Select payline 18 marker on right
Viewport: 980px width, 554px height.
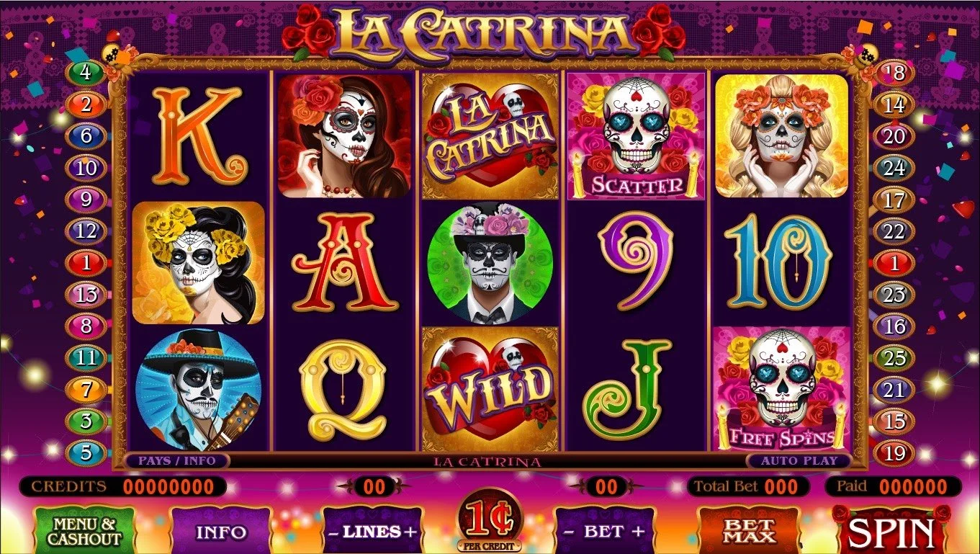(894, 72)
